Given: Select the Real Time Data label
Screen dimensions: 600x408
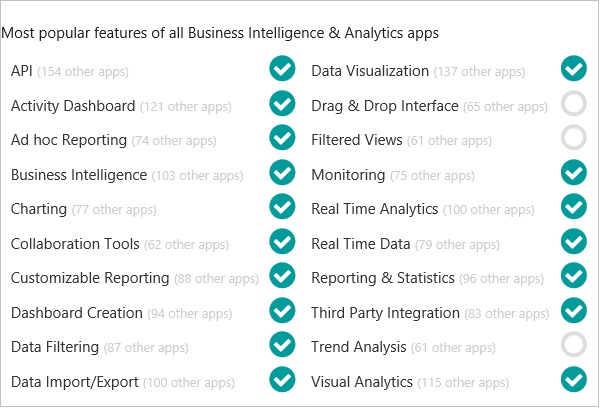Looking at the screenshot, I should pos(361,244).
